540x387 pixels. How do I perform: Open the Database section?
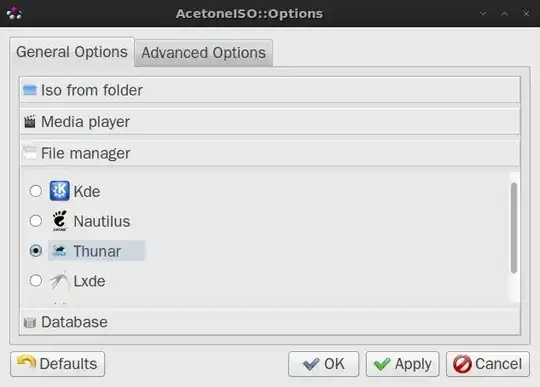270,322
